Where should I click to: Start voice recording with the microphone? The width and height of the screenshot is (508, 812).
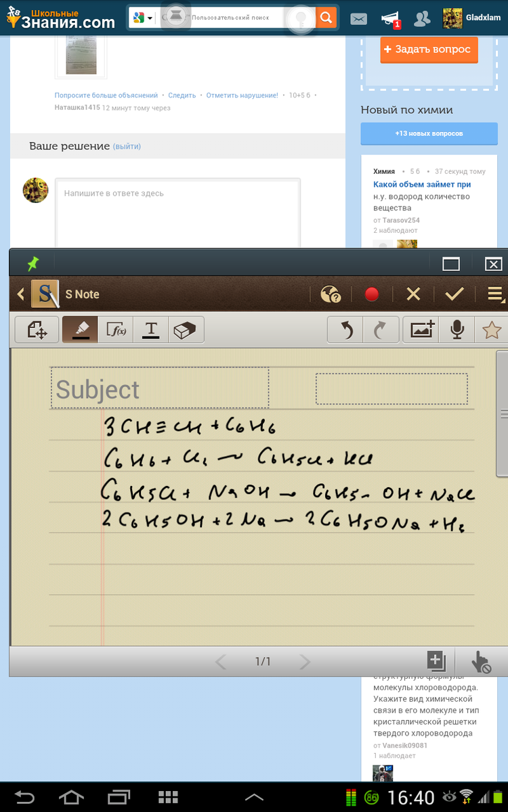(x=457, y=330)
